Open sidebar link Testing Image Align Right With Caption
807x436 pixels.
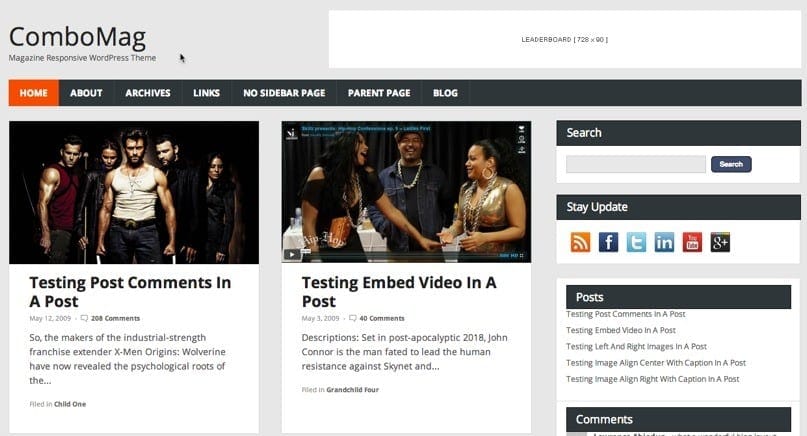click(653, 379)
